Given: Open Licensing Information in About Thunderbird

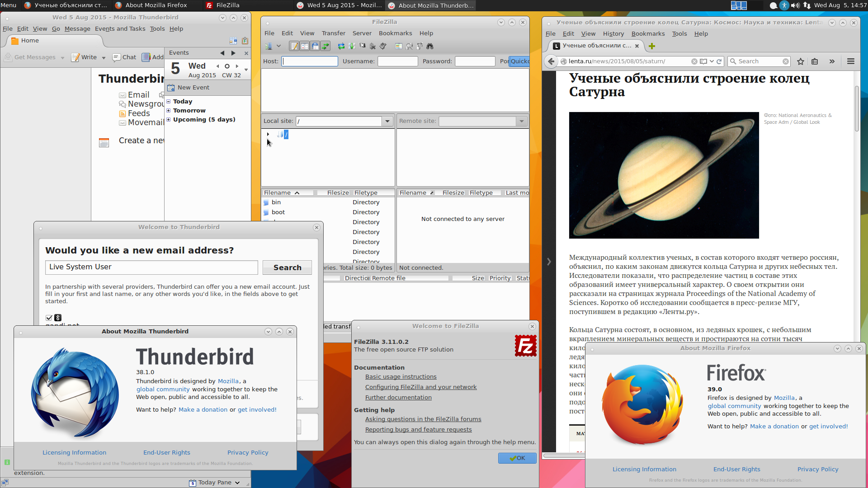Looking at the screenshot, I should (74, 453).
